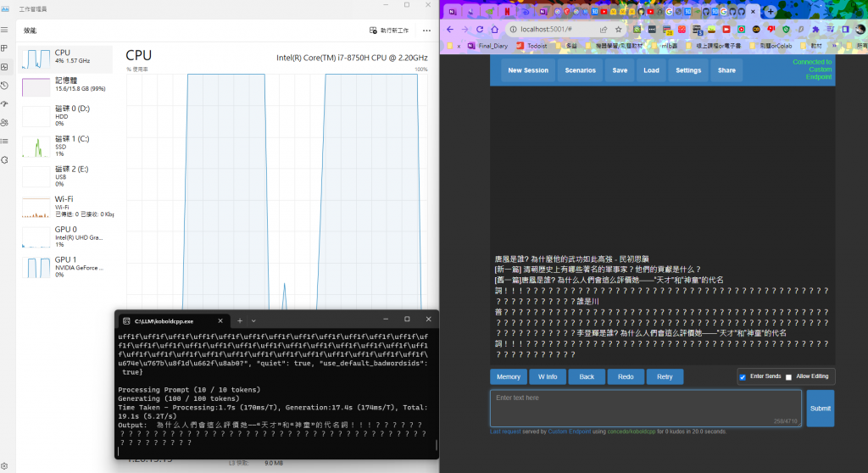Open Kobold Settings
Viewport: 868px width, 473px height.
click(688, 70)
